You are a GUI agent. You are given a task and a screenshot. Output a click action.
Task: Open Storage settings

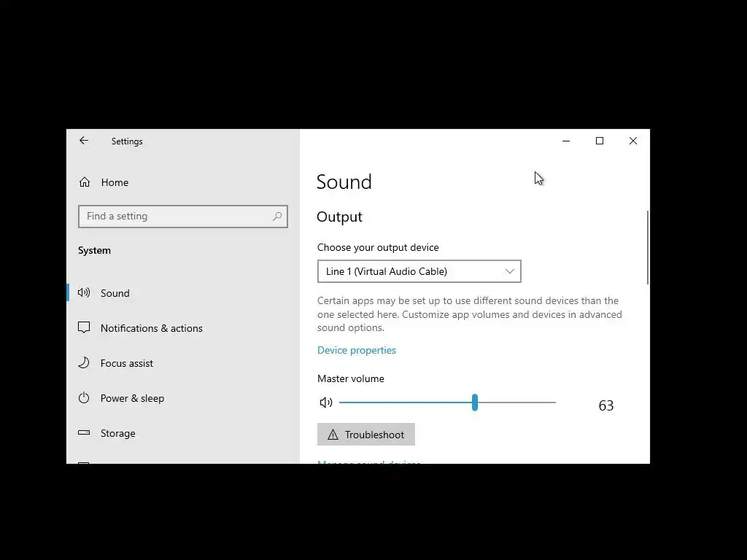point(183,433)
